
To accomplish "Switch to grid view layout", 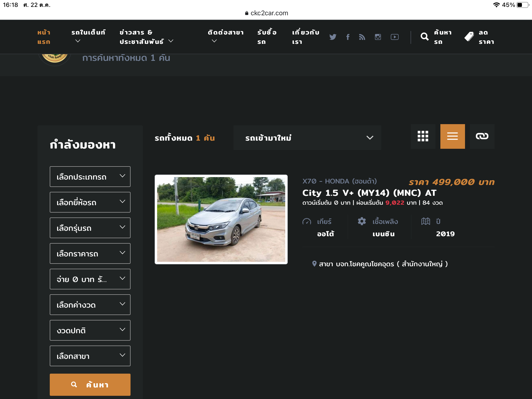I will 423,136.
